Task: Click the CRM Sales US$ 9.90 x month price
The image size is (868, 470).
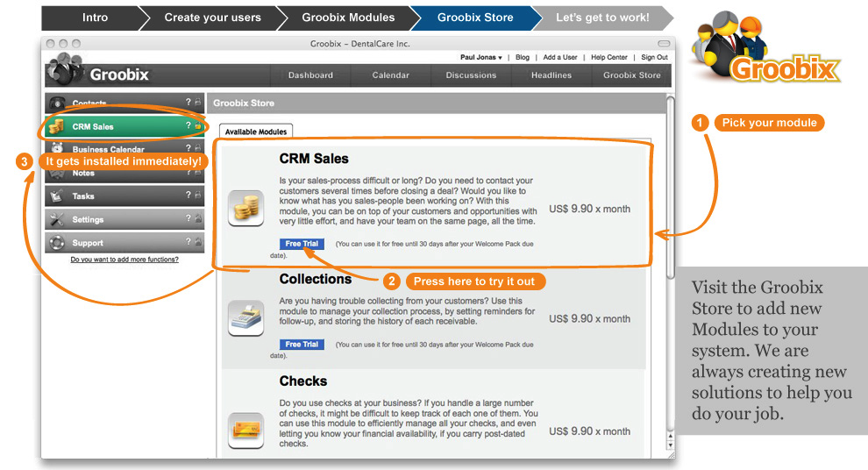Action: [589, 209]
